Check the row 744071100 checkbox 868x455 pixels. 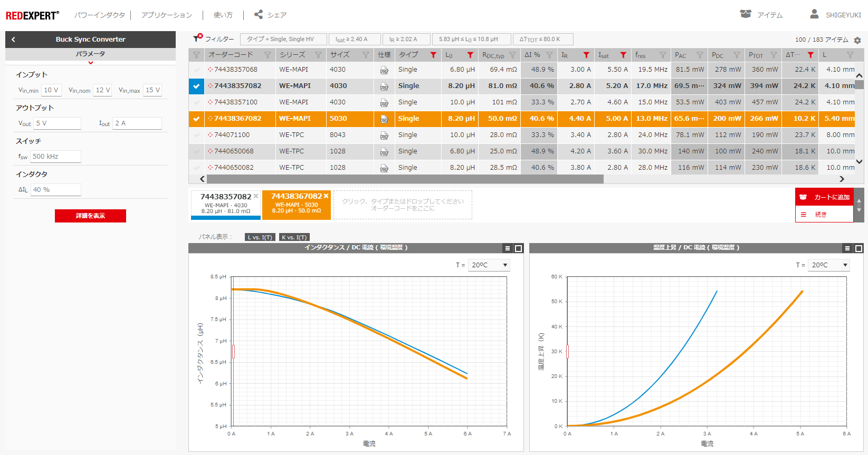[x=196, y=135]
